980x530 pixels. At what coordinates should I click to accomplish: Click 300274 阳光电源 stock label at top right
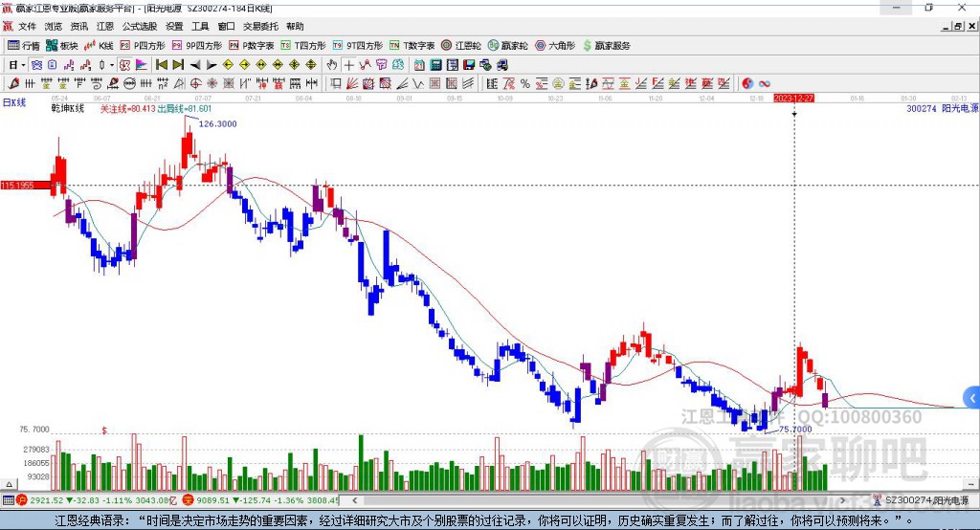942,109
